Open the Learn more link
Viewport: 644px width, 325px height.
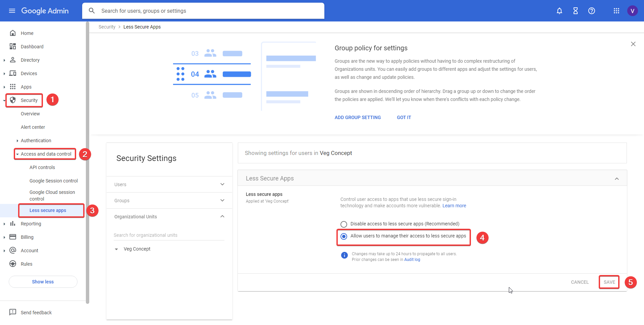(x=454, y=206)
